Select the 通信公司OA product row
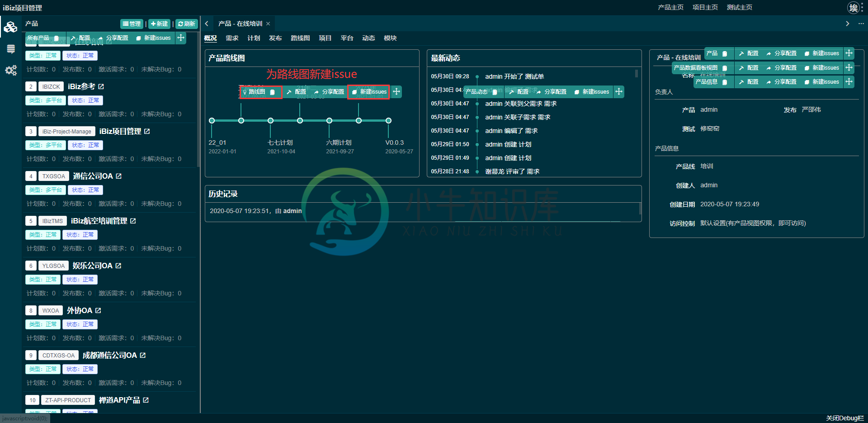Image resolution: width=868 pixels, height=423 pixels. (x=109, y=190)
